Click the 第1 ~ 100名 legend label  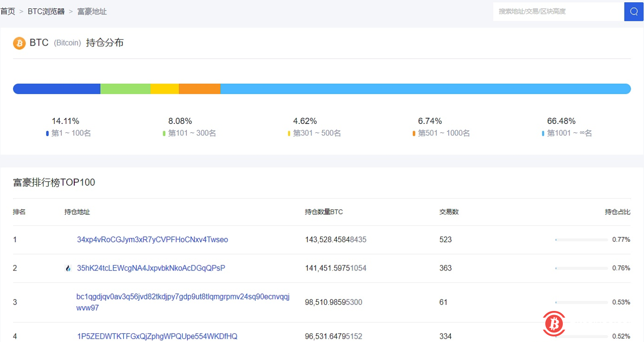[71, 134]
